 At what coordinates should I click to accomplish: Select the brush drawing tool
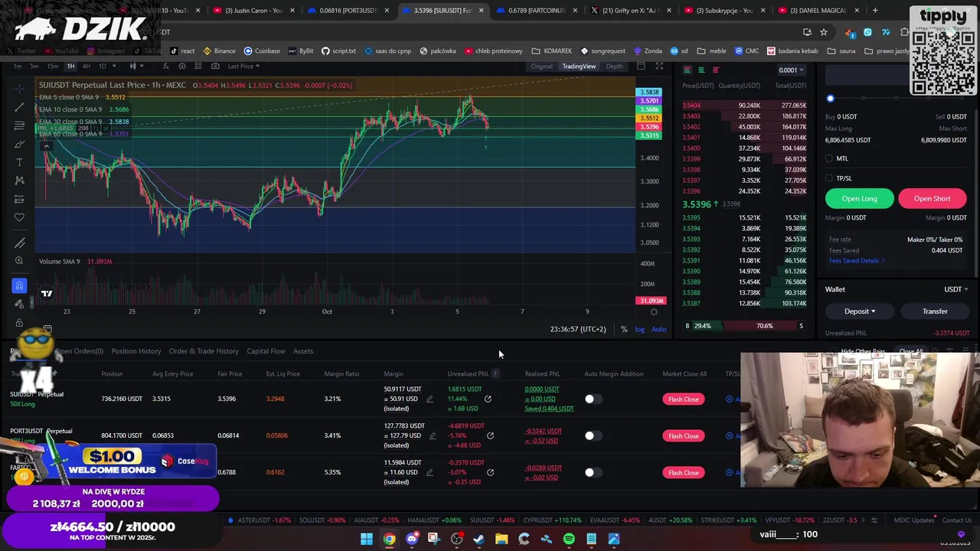[x=19, y=143]
